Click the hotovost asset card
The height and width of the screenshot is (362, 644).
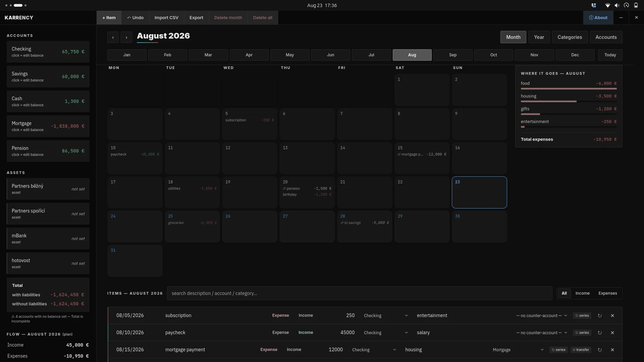(48, 263)
